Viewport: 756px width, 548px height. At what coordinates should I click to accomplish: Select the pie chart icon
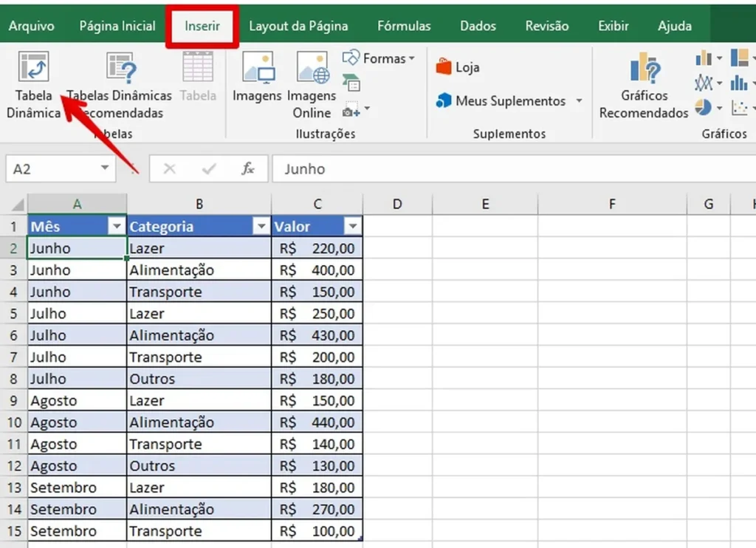point(704,107)
